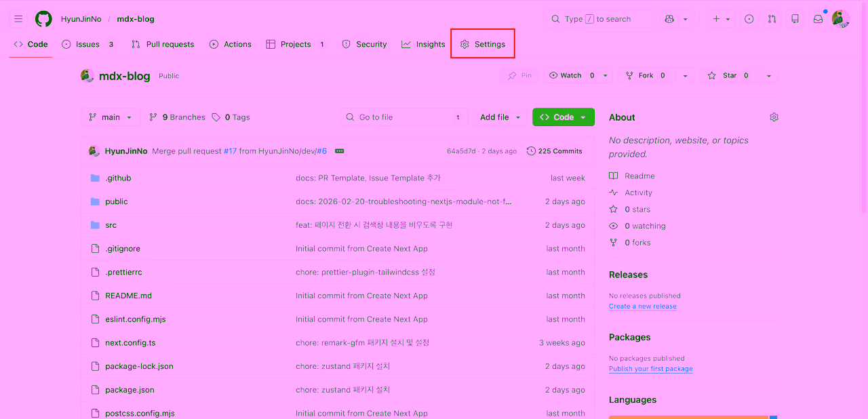
Task: Open the Settings tab
Action: click(482, 43)
